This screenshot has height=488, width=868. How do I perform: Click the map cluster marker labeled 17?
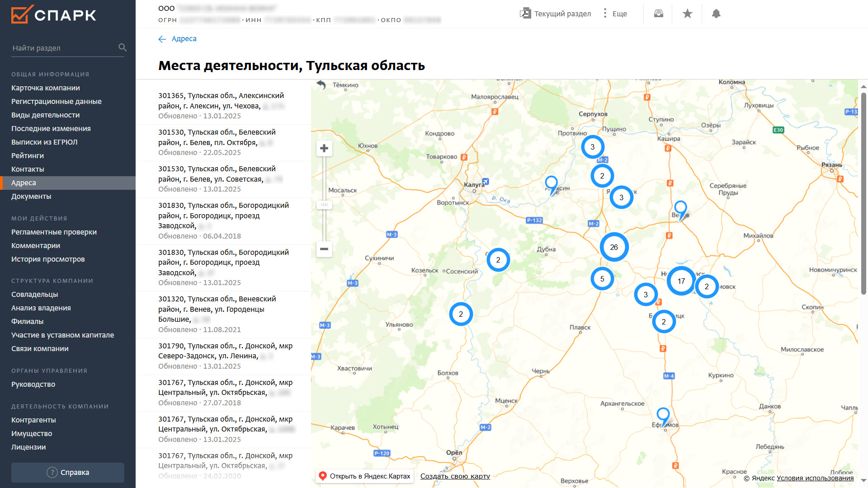[x=681, y=281]
